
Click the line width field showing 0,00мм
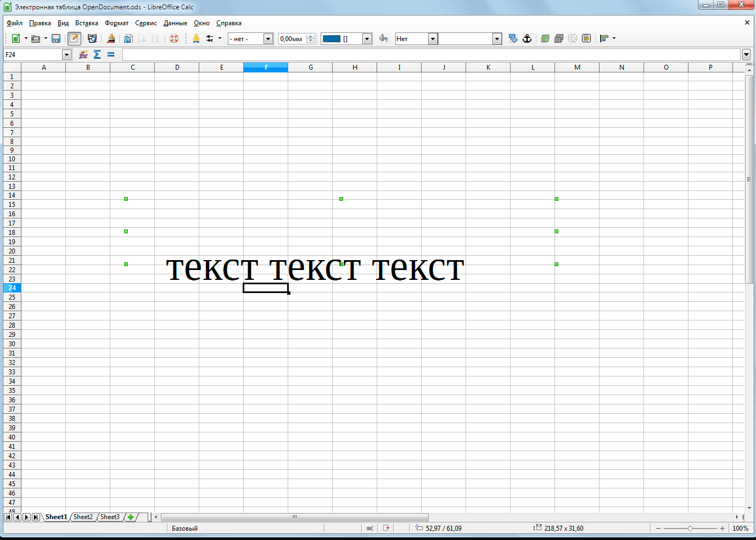[292, 38]
